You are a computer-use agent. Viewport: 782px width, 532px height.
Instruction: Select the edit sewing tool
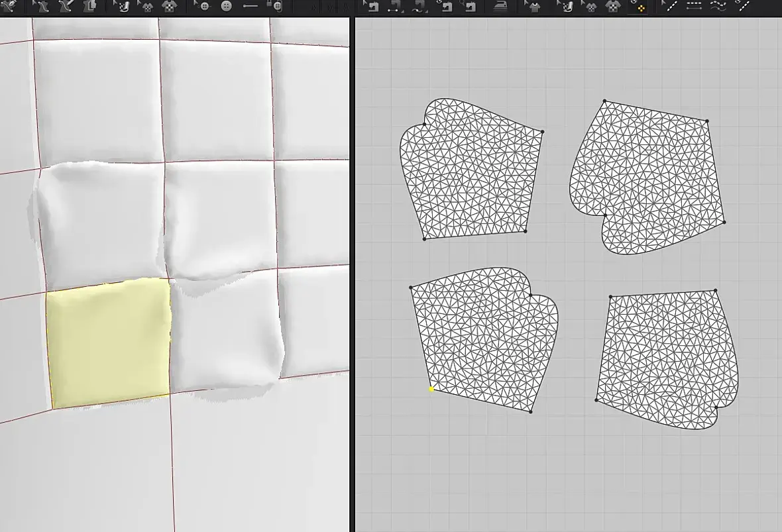[x=372, y=6]
